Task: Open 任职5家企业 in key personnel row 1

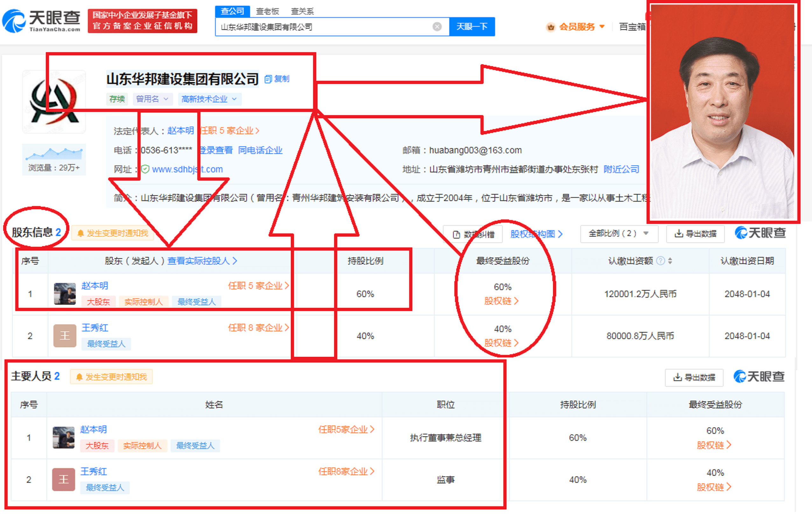Action: tap(346, 429)
